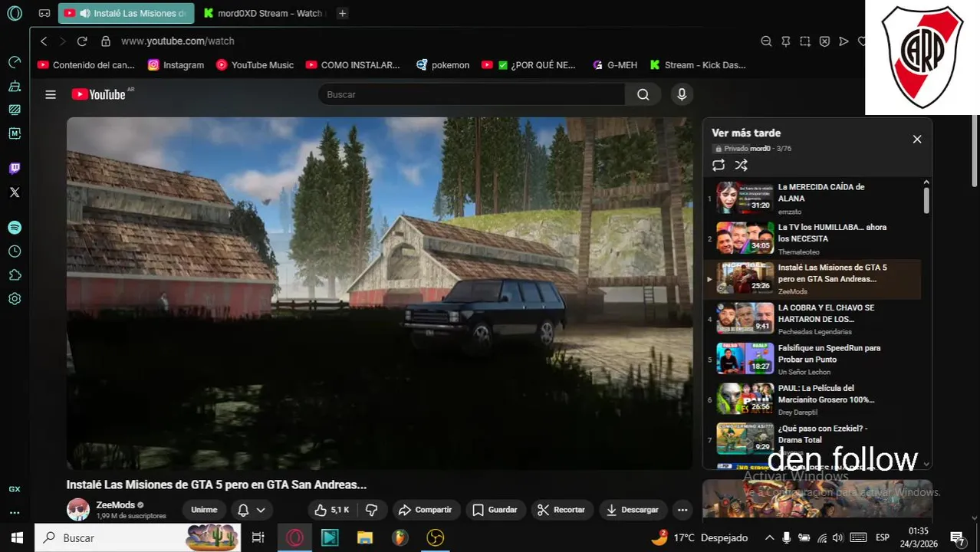The width and height of the screenshot is (980, 552).
Task: Go back to previous page
Action: click(44, 41)
